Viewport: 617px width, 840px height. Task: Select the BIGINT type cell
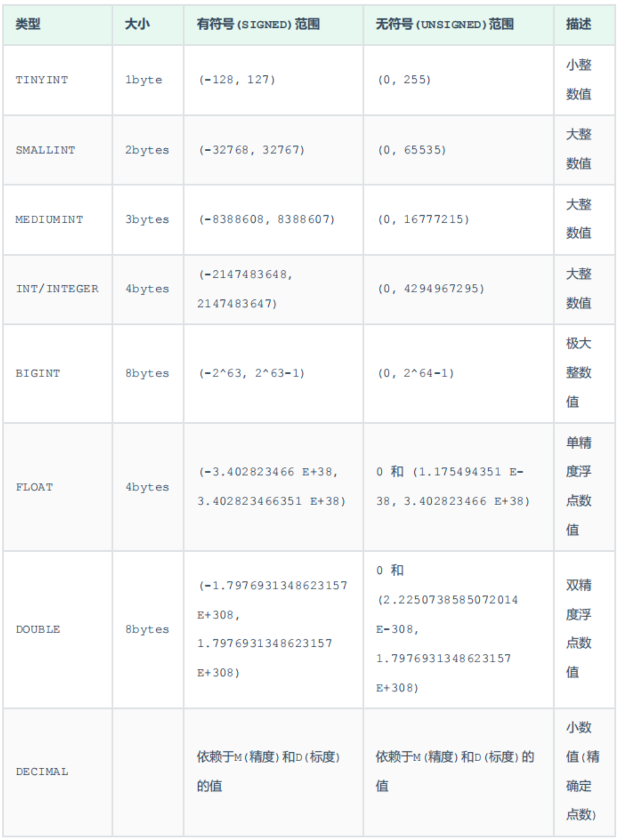(x=37, y=373)
